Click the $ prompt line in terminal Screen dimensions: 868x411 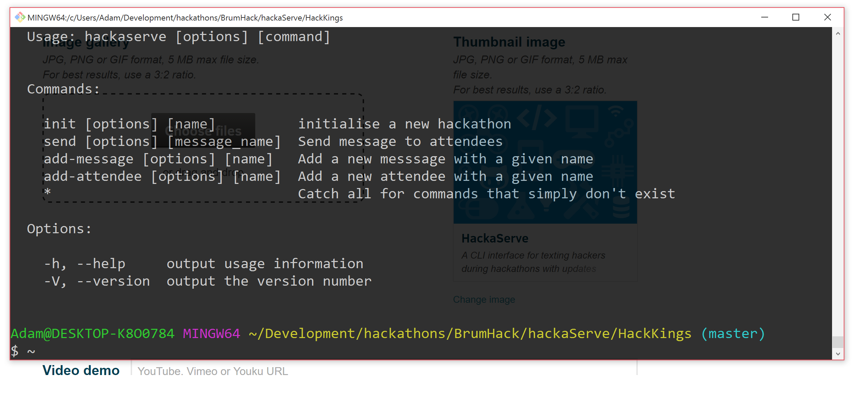(x=23, y=351)
